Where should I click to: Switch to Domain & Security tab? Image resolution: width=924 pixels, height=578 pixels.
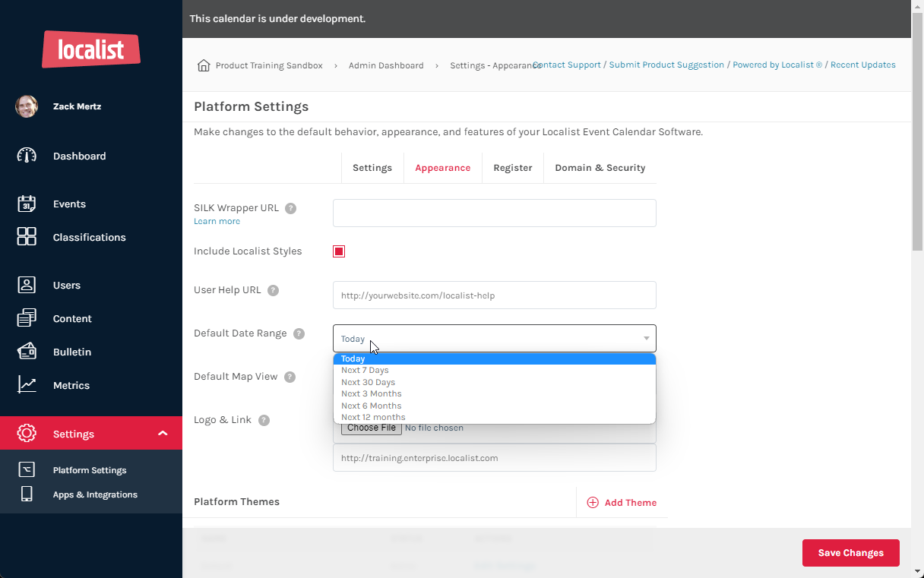(x=600, y=168)
